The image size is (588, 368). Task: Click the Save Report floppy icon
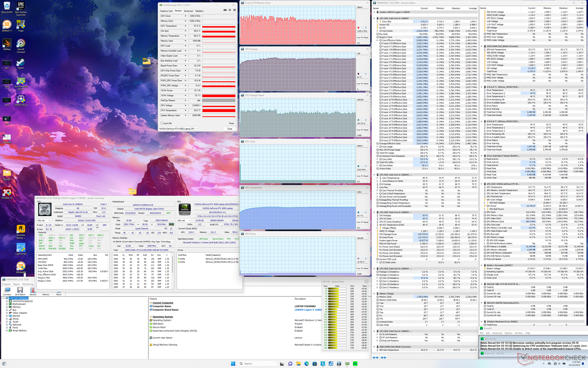20,290
